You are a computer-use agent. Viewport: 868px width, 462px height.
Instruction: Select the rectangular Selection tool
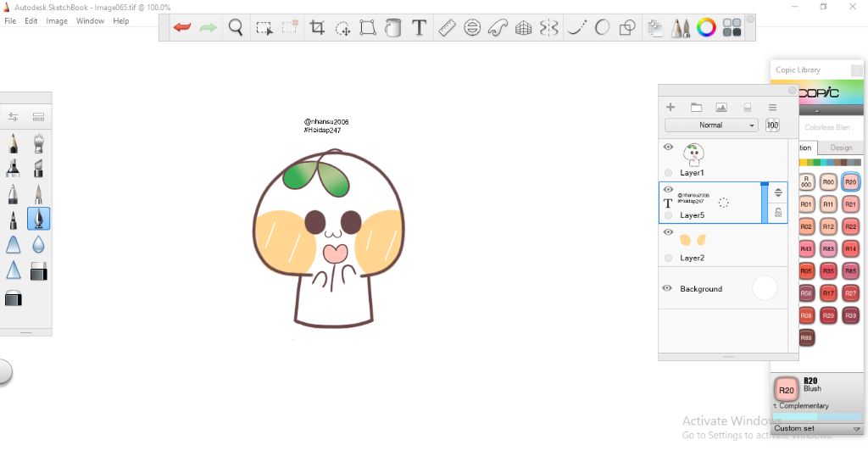pos(264,28)
